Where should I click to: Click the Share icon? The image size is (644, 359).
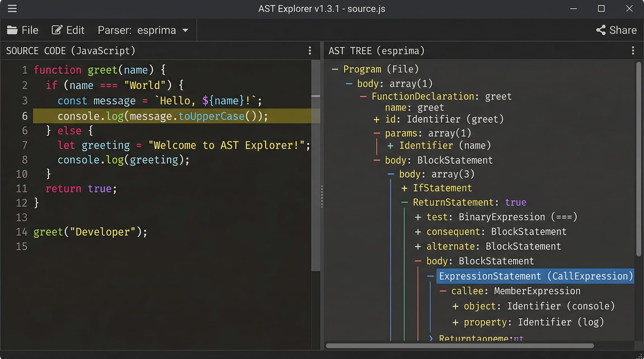pos(601,30)
